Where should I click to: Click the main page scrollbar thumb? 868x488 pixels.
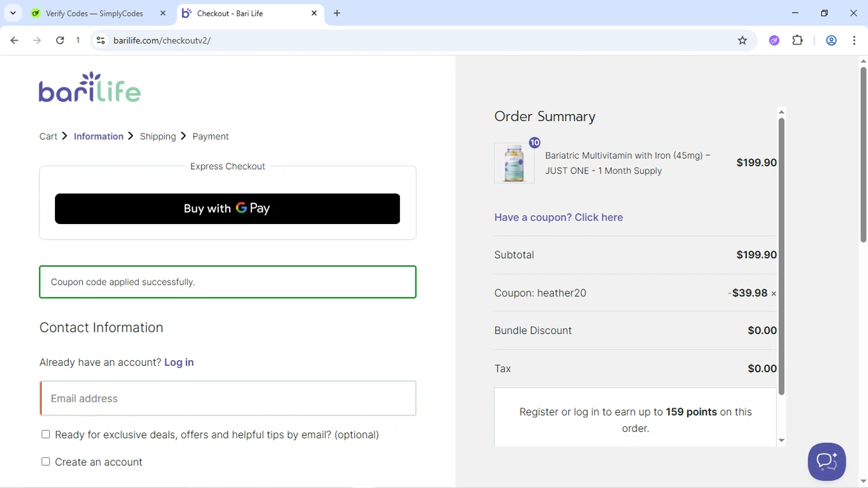coord(863,155)
